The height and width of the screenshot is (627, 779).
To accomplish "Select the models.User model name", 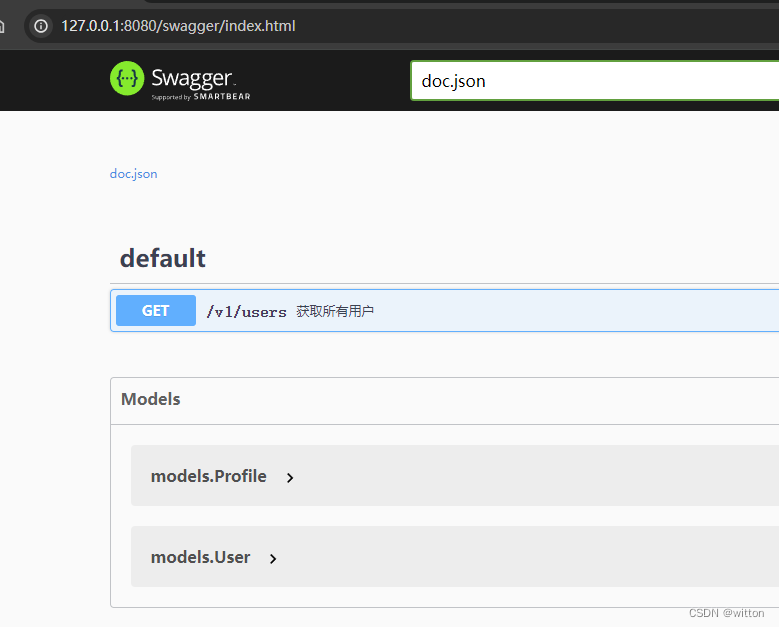I will 200,557.
